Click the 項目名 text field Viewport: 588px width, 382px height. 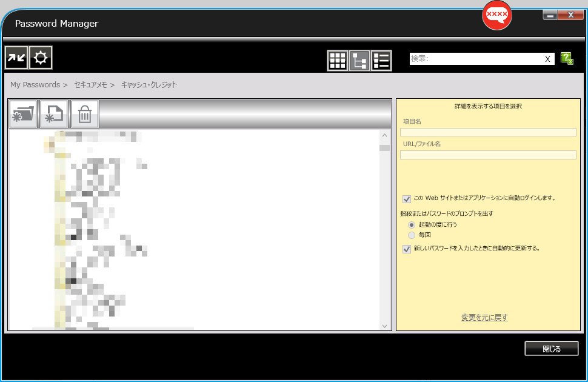[488, 132]
